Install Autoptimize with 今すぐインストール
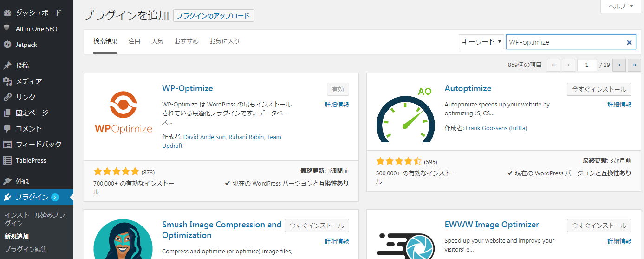644x259 pixels. [x=599, y=89]
